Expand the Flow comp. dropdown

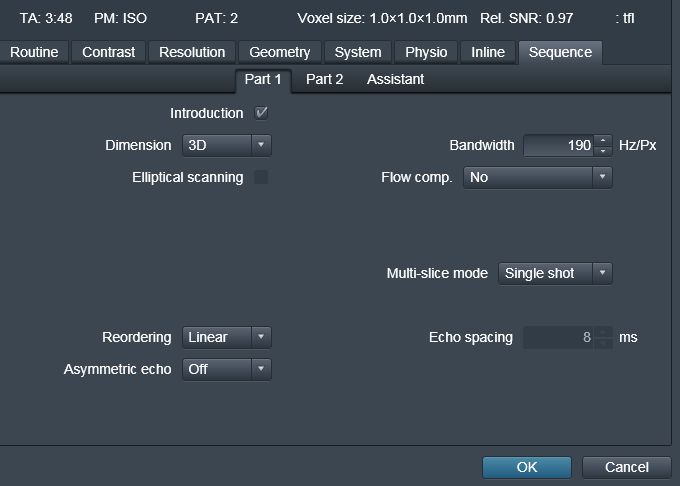coord(537,177)
